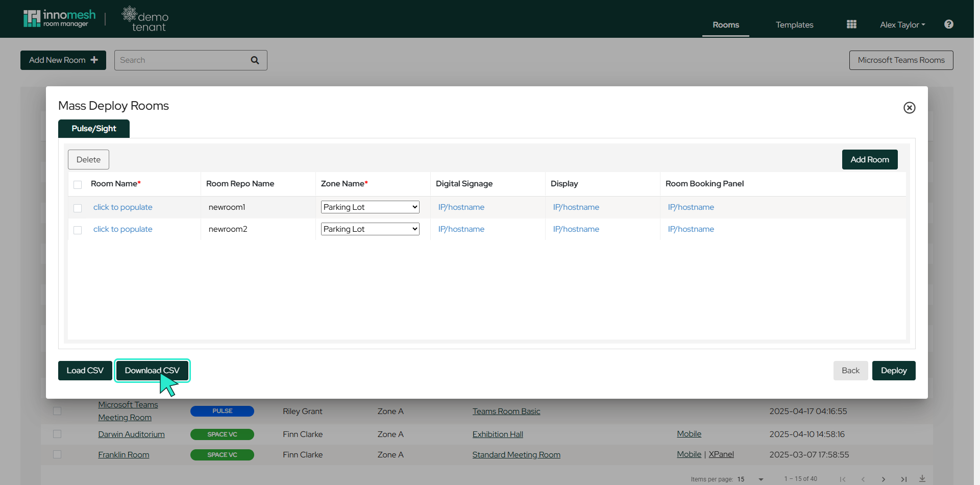Go to next page of rooms

884,479
